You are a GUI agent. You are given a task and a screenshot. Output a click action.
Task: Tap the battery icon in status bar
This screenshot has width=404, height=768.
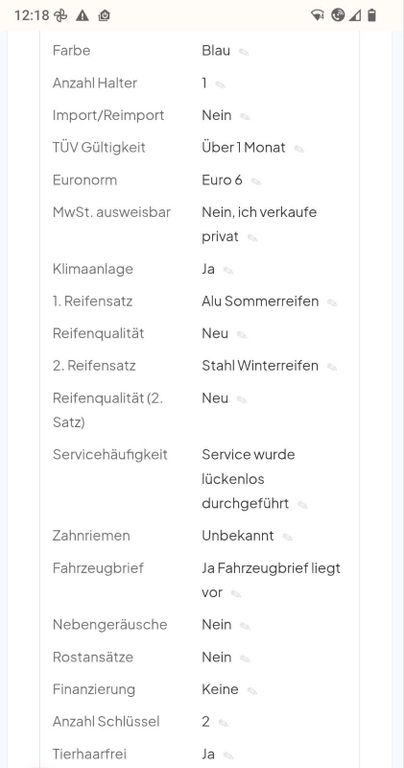[372, 16]
